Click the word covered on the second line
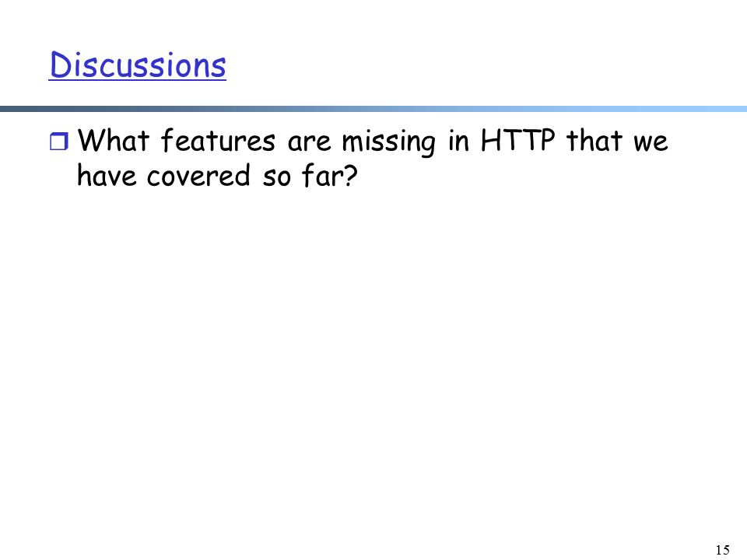 (x=198, y=175)
